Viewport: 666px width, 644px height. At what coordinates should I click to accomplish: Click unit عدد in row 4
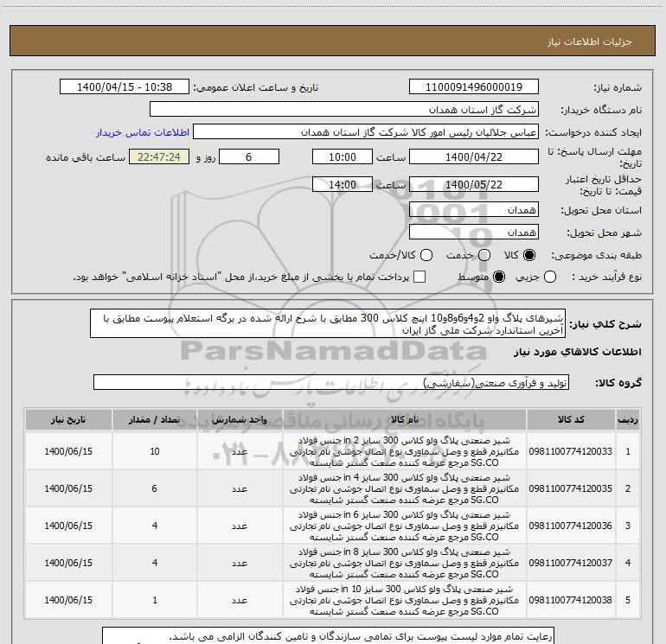[240, 563]
